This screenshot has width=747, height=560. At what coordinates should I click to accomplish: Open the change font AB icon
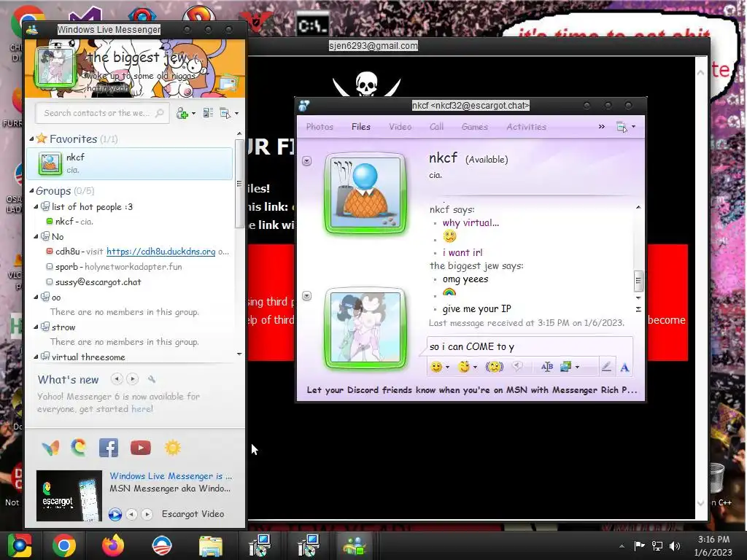click(x=547, y=367)
